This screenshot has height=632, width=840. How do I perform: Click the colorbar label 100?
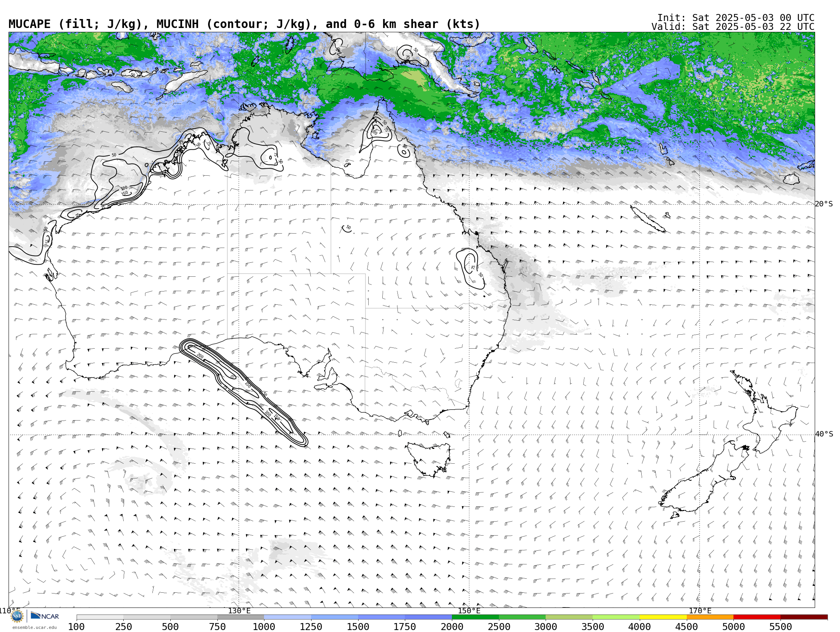pos(76,627)
